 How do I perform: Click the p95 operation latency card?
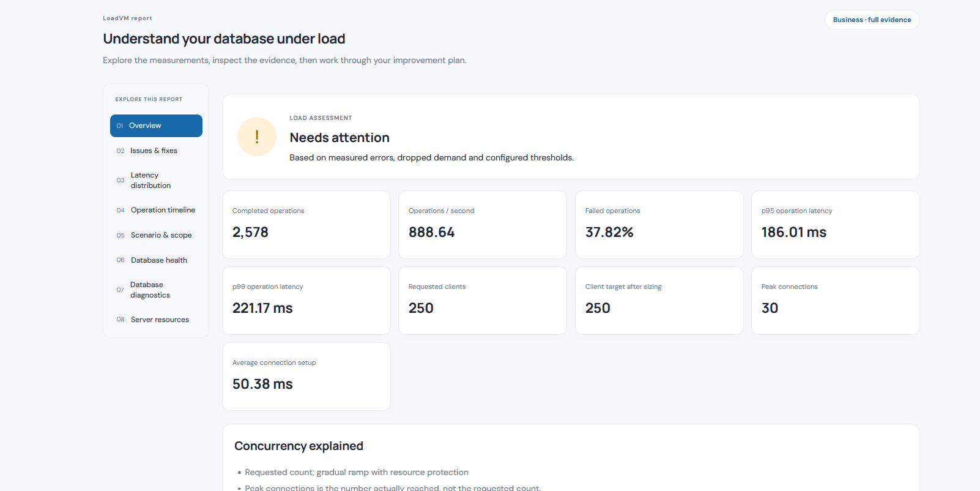[836, 225]
